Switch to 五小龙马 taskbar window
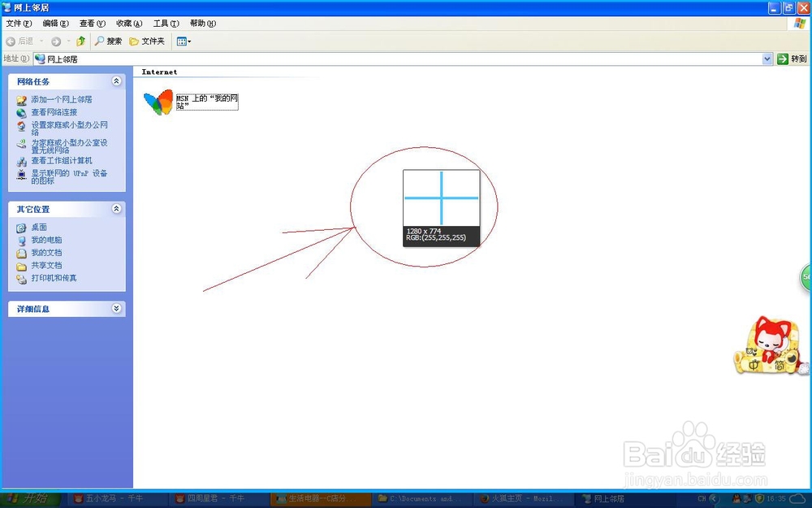Image resolution: width=812 pixels, height=508 pixels. pyautogui.click(x=116, y=499)
